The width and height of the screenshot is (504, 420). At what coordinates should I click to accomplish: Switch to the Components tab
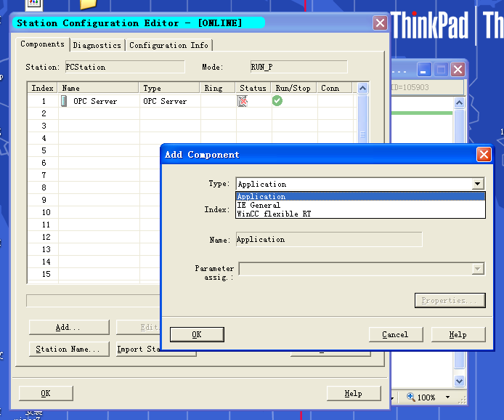[42, 44]
